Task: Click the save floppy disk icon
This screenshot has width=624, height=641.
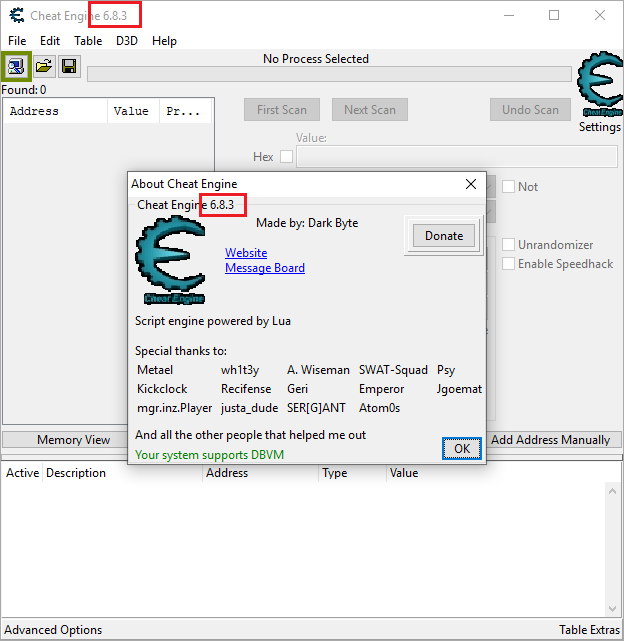Action: [x=69, y=66]
